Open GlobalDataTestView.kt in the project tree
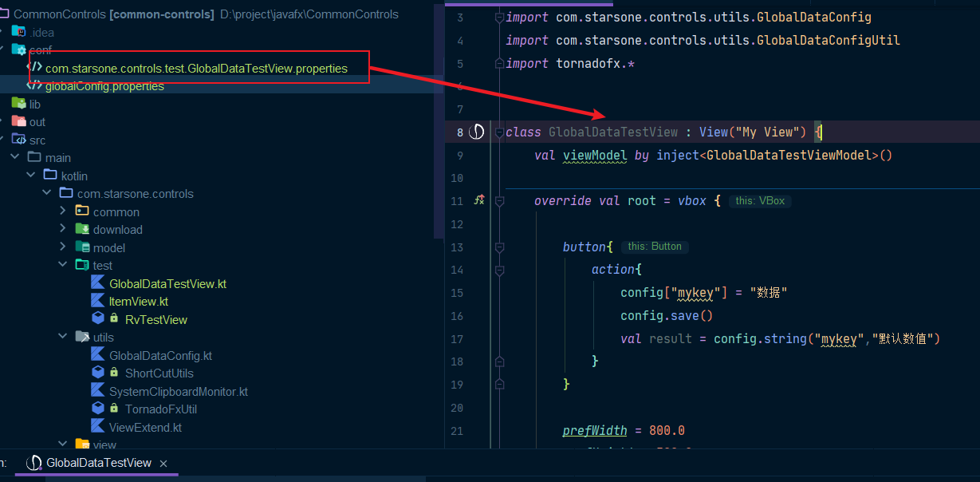The height and width of the screenshot is (482, 980). point(167,283)
